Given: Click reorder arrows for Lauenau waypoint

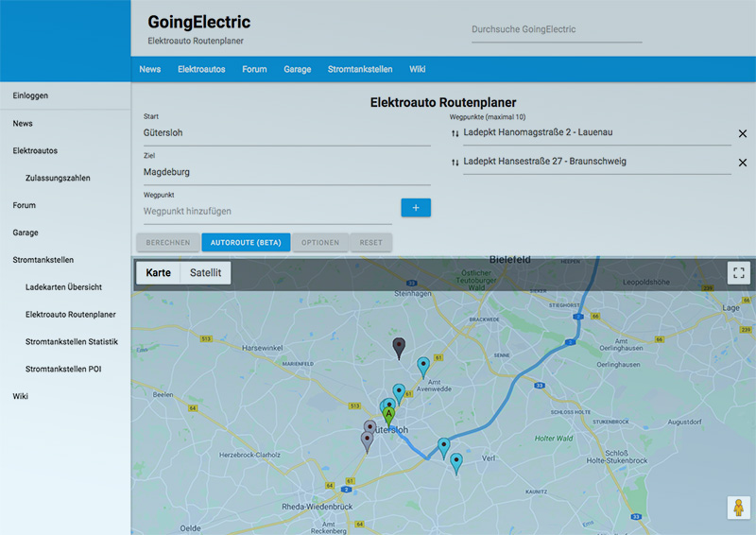Looking at the screenshot, I should click(x=455, y=133).
